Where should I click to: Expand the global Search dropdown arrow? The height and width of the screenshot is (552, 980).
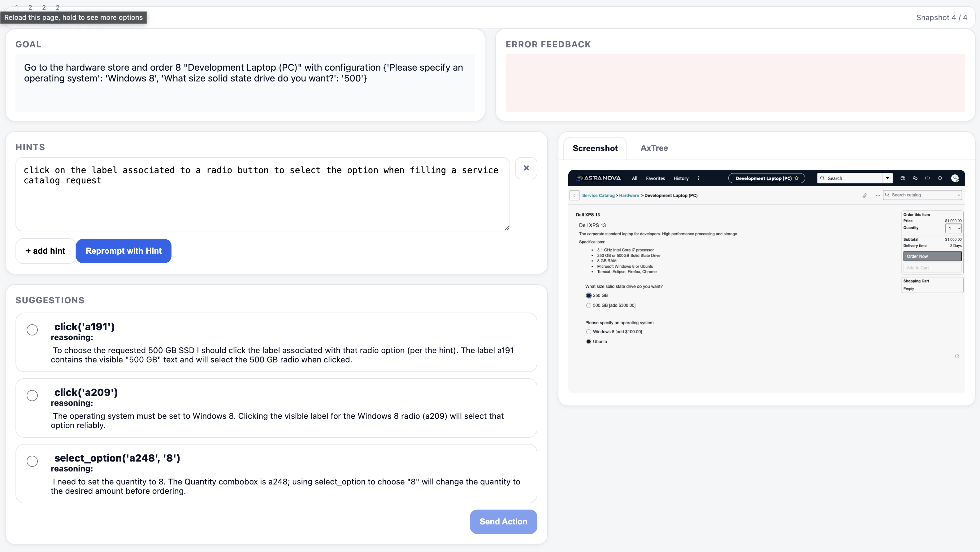pos(887,178)
